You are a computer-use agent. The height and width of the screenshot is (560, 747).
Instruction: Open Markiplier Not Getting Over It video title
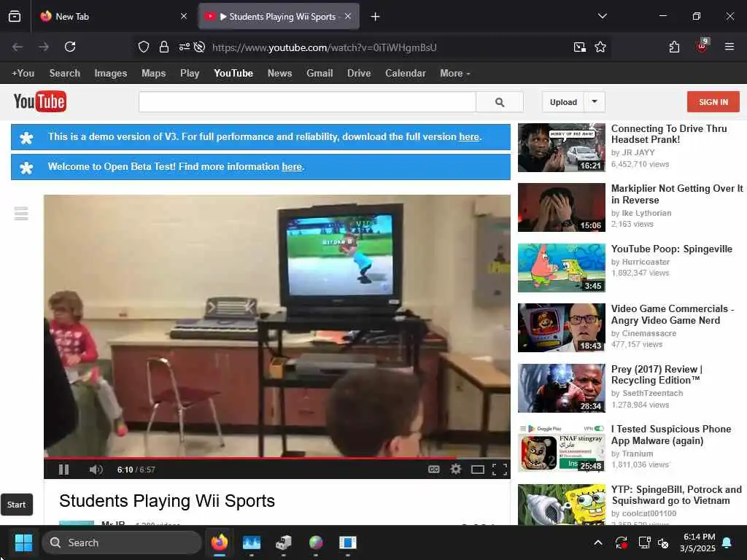click(677, 194)
